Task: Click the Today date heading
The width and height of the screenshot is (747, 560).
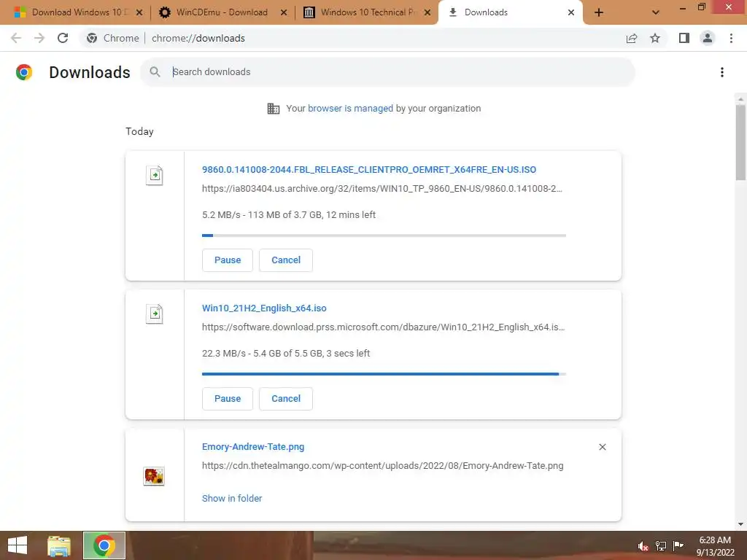Action: (x=139, y=131)
